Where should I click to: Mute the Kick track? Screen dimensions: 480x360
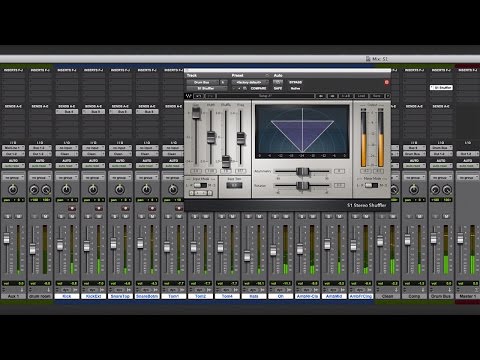coord(72,217)
